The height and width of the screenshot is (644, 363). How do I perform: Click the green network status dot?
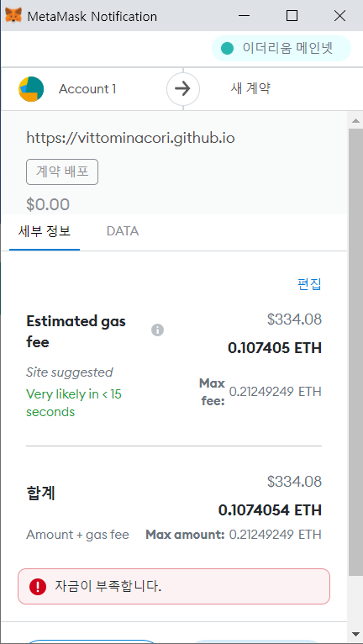click(227, 49)
